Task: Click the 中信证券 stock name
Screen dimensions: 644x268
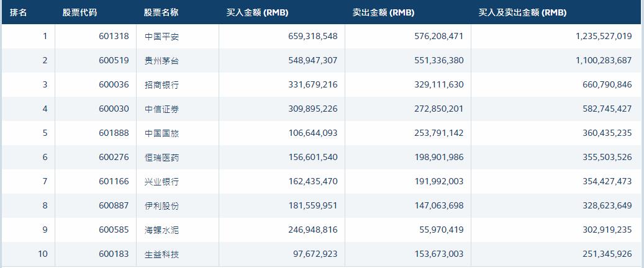Action: click(161, 109)
